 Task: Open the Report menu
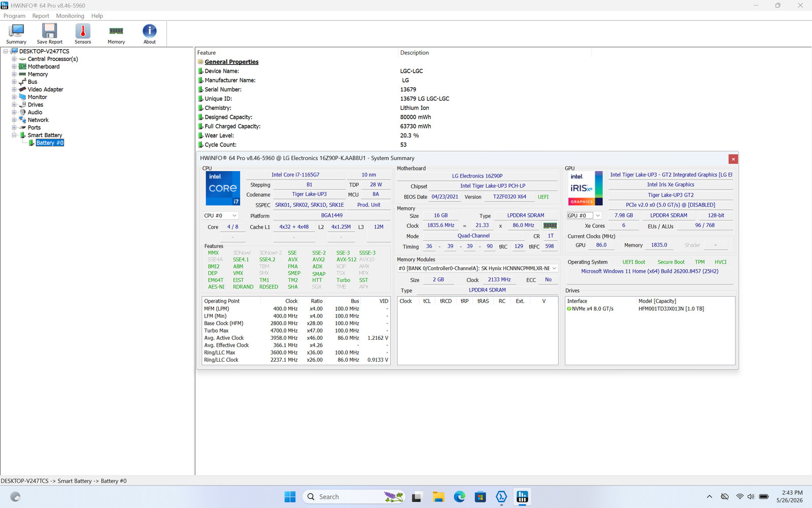click(x=41, y=16)
